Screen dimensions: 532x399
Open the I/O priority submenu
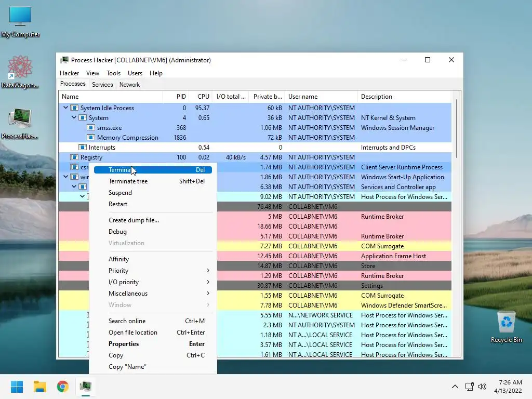pos(153,282)
